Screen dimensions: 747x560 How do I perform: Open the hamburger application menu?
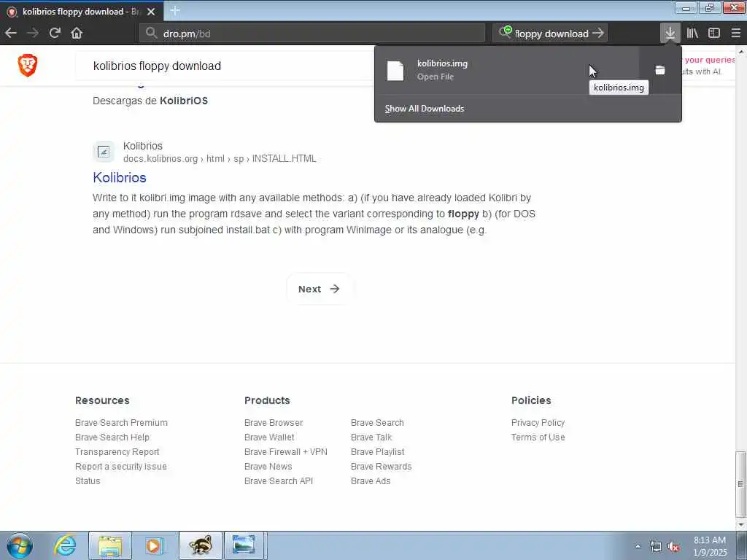[x=735, y=33]
